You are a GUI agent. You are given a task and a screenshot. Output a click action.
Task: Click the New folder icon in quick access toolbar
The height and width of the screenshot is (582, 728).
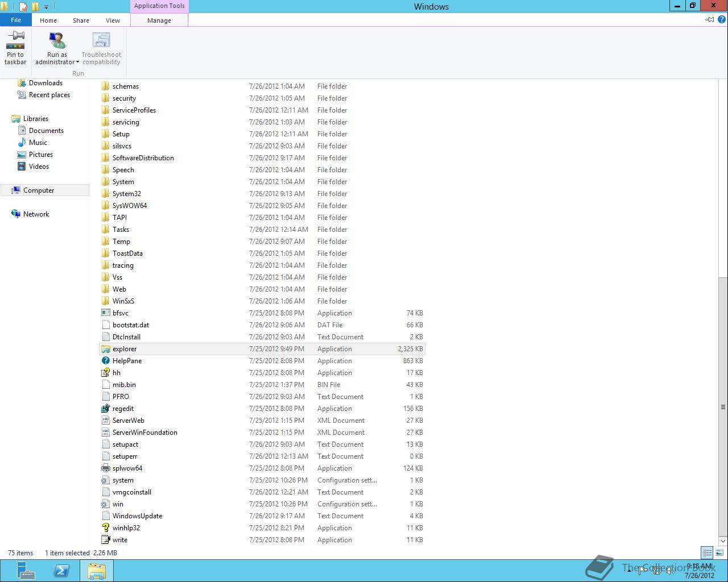tap(35, 7)
